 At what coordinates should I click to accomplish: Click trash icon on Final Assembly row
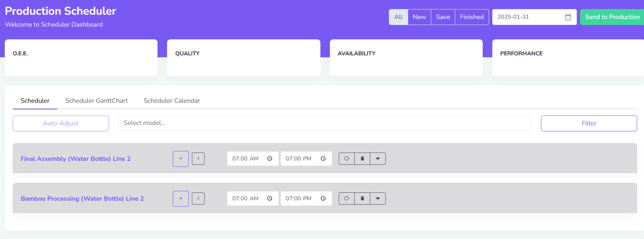(x=362, y=159)
